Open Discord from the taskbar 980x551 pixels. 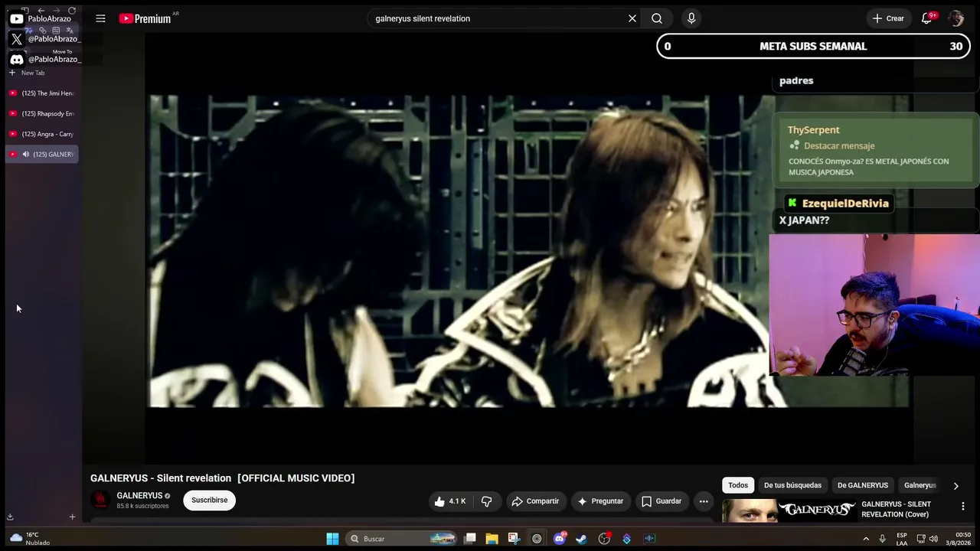[x=559, y=539]
